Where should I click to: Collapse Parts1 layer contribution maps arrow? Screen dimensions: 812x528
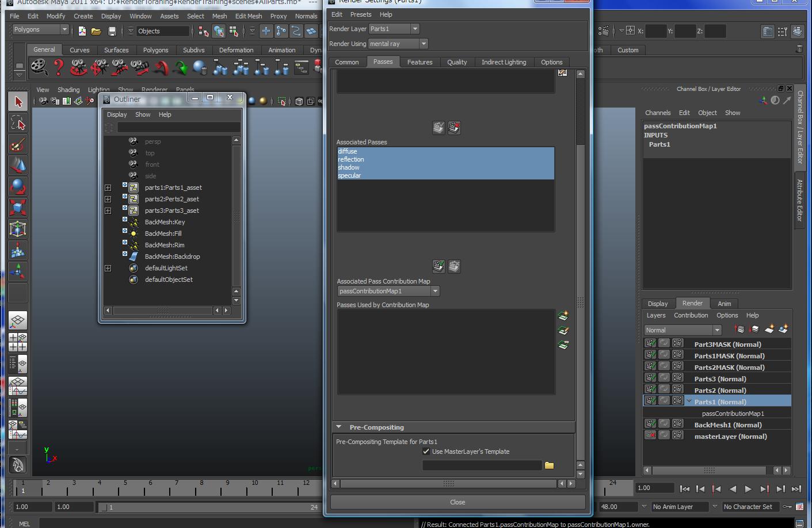[689, 401]
